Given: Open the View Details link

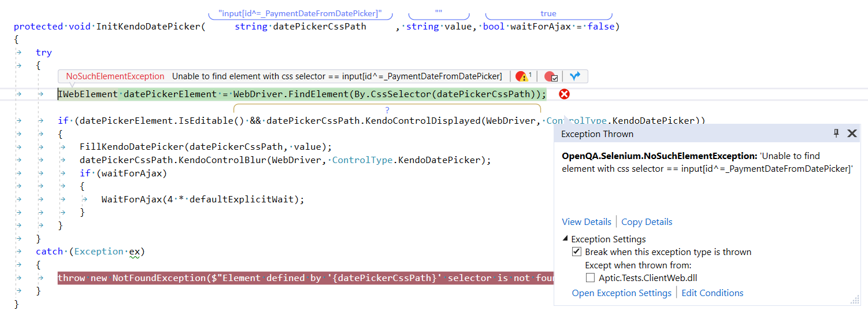Looking at the screenshot, I should pyautogui.click(x=587, y=222).
